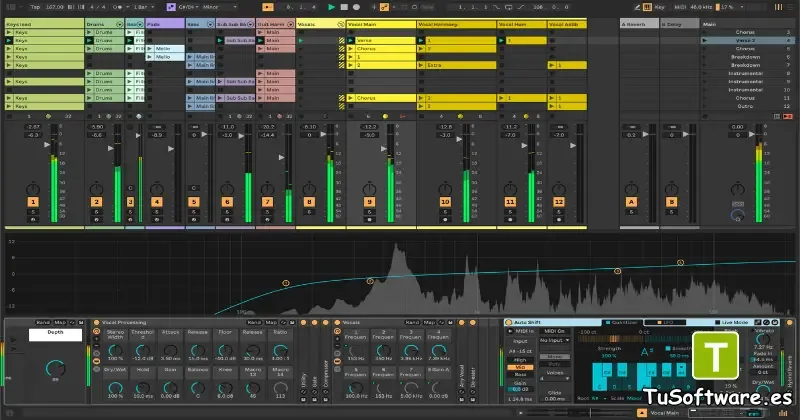Screen dimensions: 800x420
Task: Select EQ filter node 4
Action: pyautogui.click(x=680, y=262)
